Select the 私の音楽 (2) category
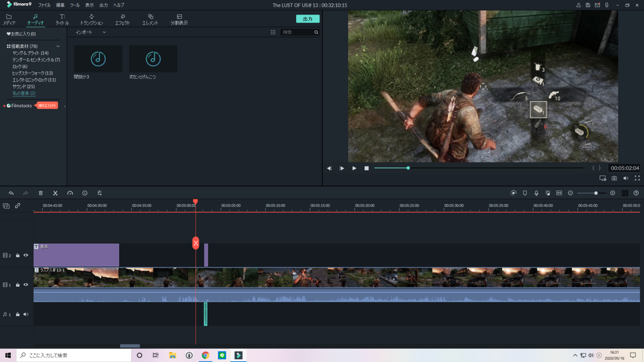 (24, 93)
